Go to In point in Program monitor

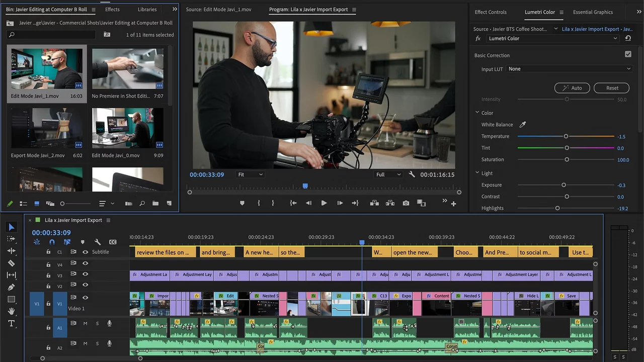(293, 203)
